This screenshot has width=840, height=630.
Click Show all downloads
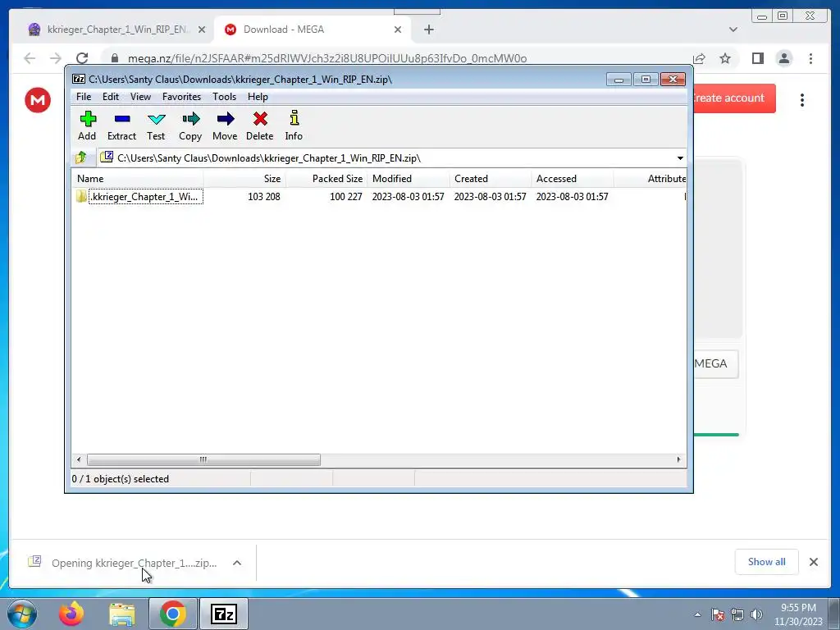click(767, 562)
